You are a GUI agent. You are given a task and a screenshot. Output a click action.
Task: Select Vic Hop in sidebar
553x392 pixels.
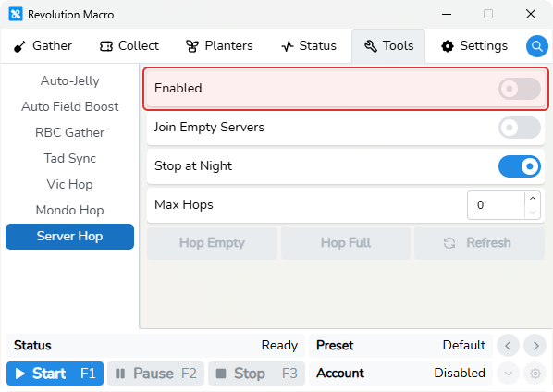pyautogui.click(x=70, y=184)
